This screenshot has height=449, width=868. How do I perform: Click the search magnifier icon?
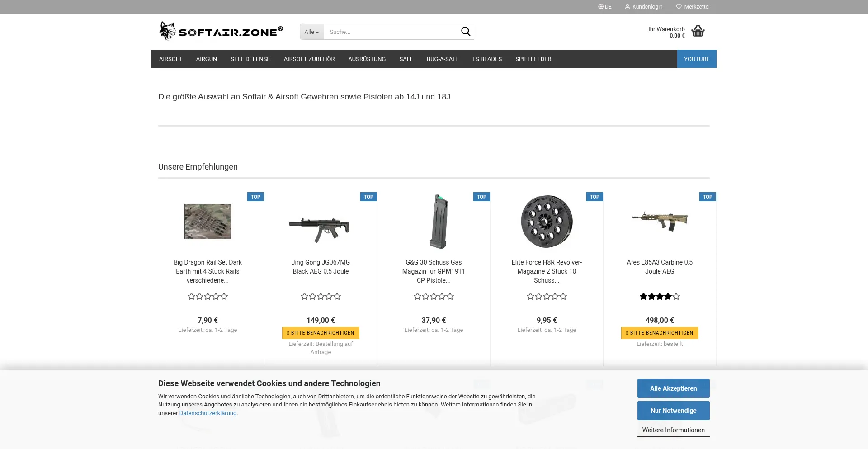point(465,32)
